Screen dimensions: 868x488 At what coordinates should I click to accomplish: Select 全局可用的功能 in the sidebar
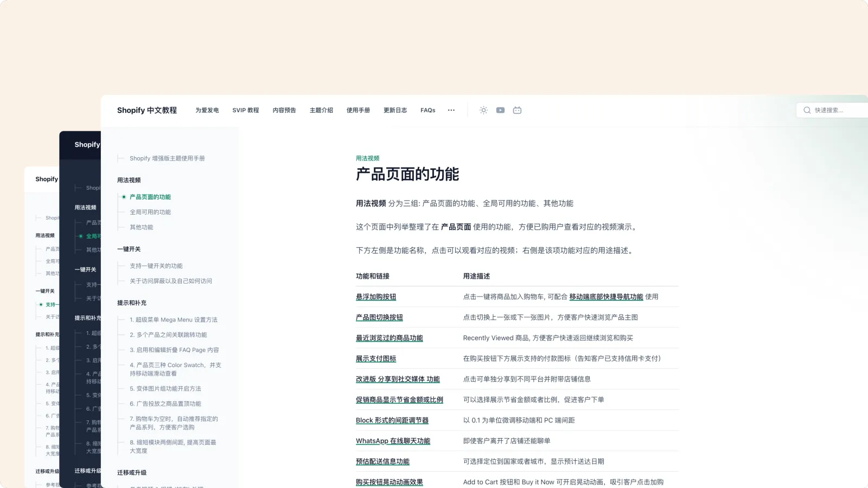click(x=150, y=212)
